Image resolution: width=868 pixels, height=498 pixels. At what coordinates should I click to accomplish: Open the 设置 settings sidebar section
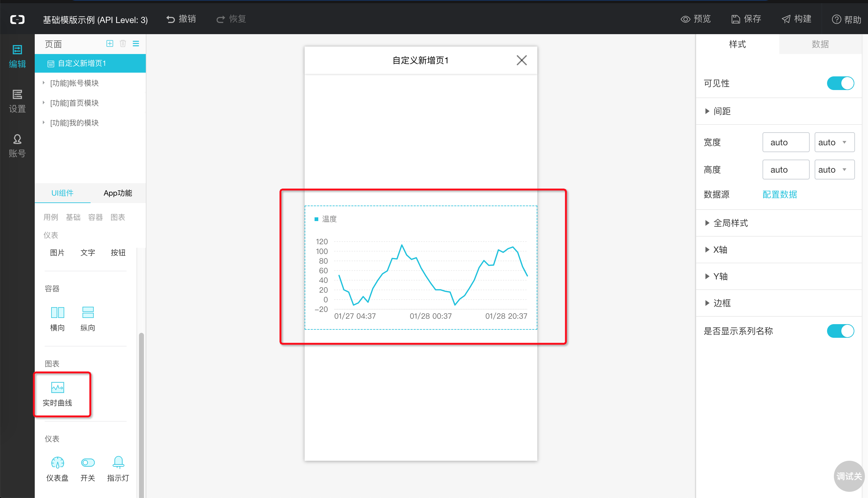click(17, 101)
